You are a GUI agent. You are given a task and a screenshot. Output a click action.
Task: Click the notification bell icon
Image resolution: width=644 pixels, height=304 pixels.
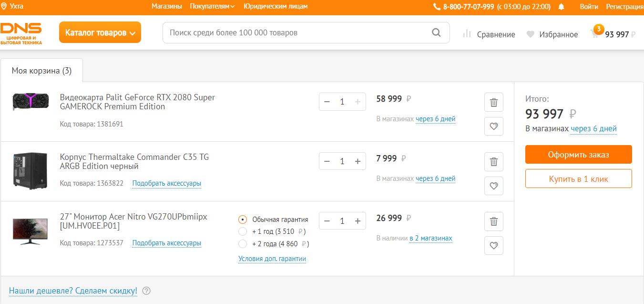(x=561, y=7)
